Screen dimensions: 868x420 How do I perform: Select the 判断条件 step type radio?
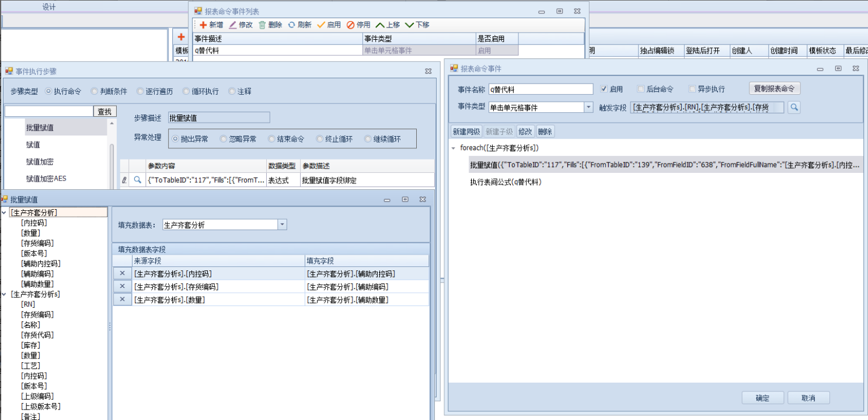coord(95,91)
